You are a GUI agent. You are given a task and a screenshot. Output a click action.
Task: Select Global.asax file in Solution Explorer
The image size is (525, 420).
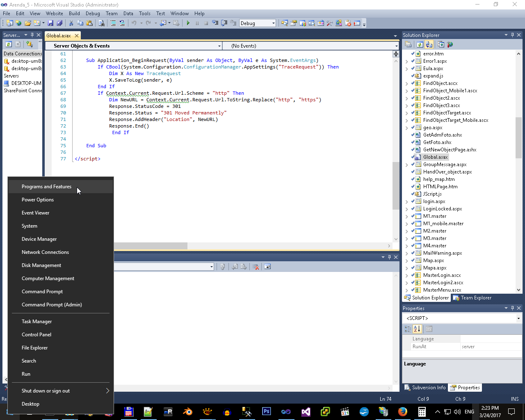(435, 157)
